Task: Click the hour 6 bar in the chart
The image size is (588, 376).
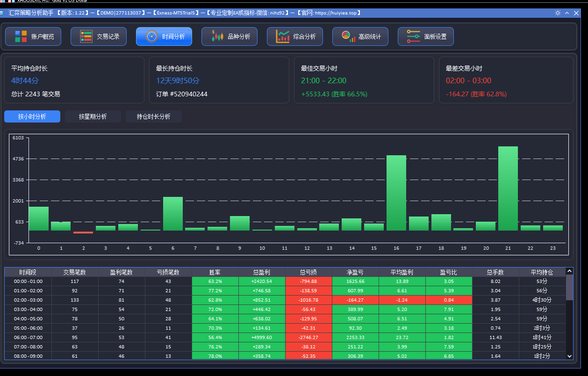Action: click(x=173, y=214)
